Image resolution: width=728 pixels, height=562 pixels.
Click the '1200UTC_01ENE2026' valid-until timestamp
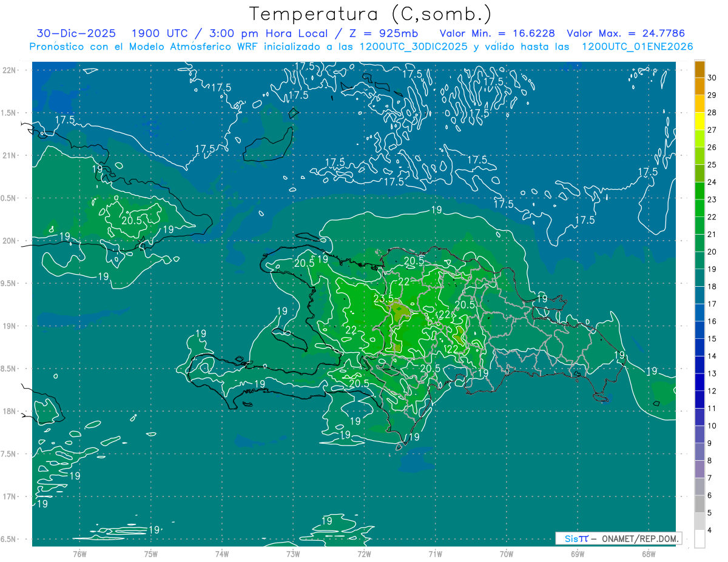637,47
